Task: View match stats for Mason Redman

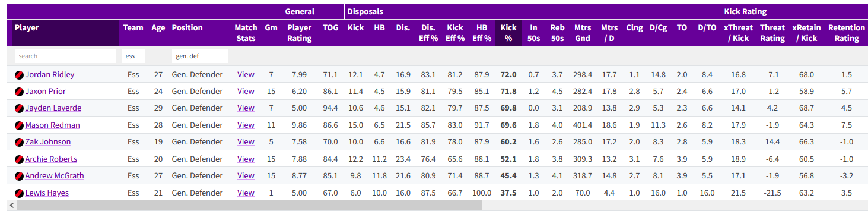Action: [246, 125]
